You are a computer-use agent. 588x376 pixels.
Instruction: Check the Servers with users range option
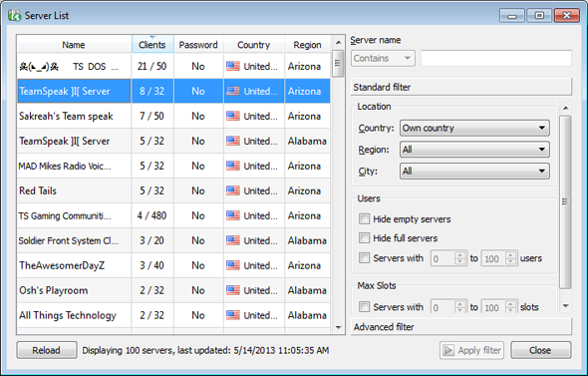point(364,257)
